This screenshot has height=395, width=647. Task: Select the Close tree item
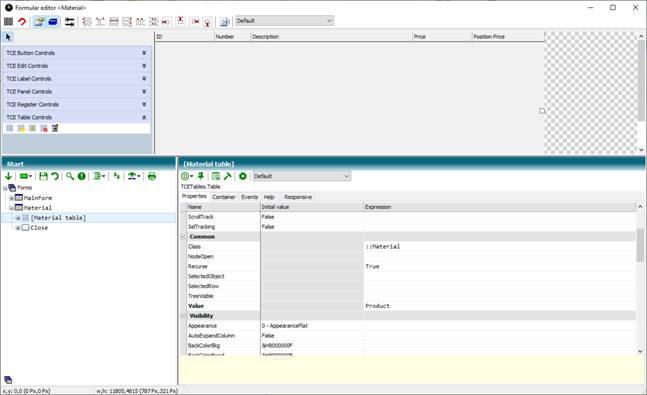(39, 228)
